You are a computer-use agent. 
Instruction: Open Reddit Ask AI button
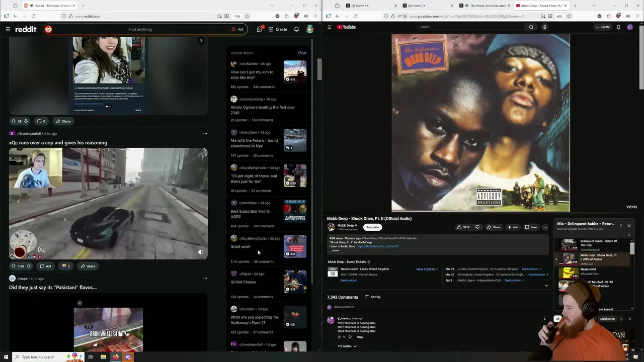(x=237, y=29)
